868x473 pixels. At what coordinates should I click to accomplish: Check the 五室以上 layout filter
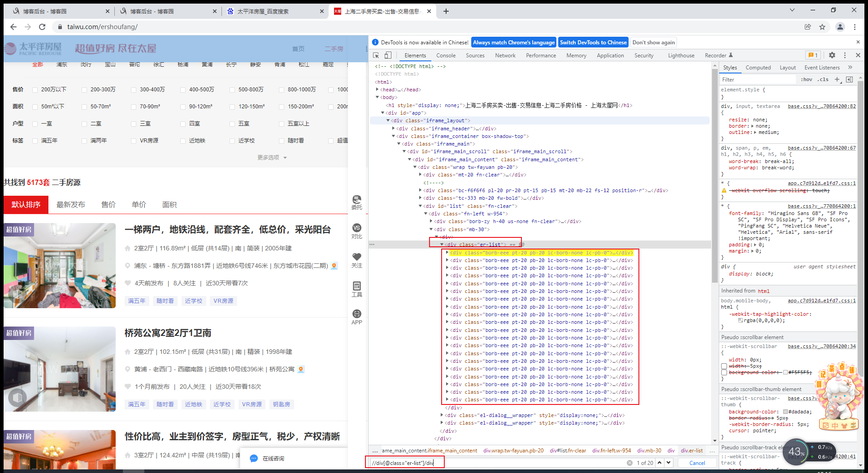click(282, 124)
